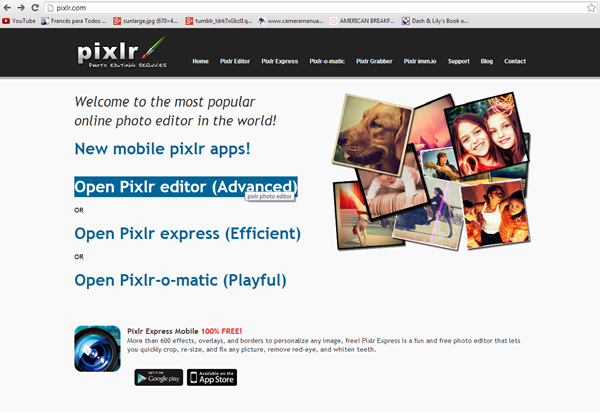This screenshot has height=412, width=600.
Task: Open Pixlr Editor from the navigation bar
Action: [x=235, y=61]
